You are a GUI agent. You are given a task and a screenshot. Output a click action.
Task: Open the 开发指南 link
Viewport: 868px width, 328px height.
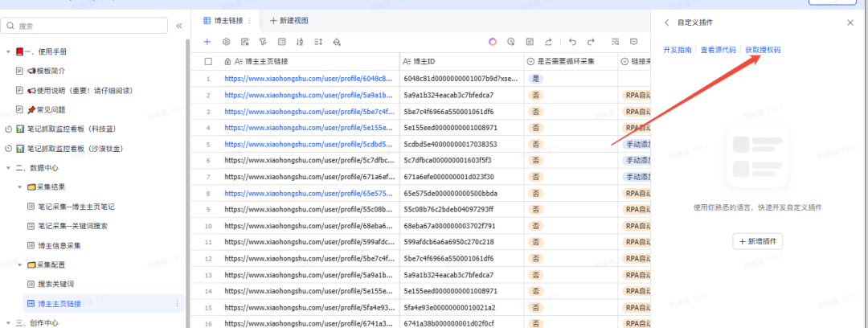tap(678, 50)
